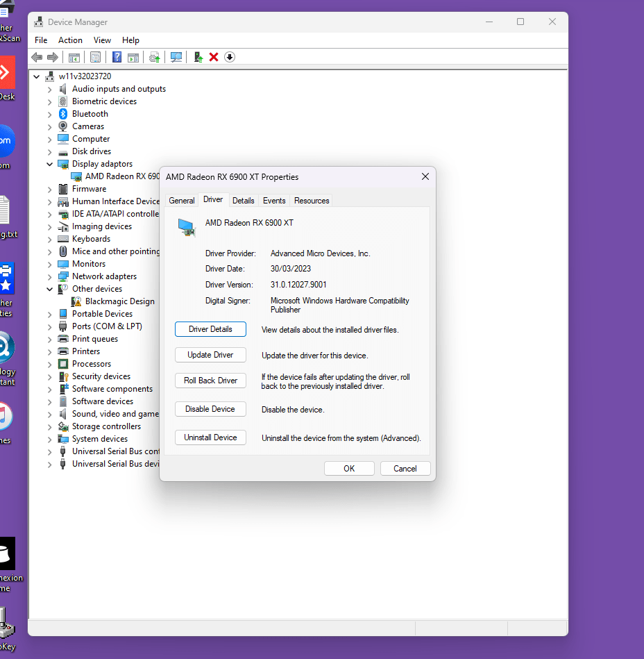Click Cancel in the Properties dialog
Screen dimensions: 644x659
(405, 469)
